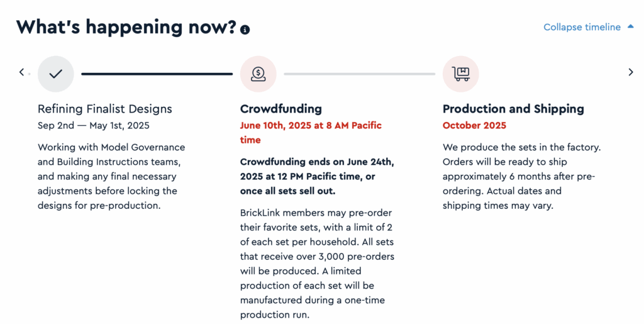The image size is (644, 324).
Task: Select the Crowdfunding coin icon
Action: [x=258, y=74]
